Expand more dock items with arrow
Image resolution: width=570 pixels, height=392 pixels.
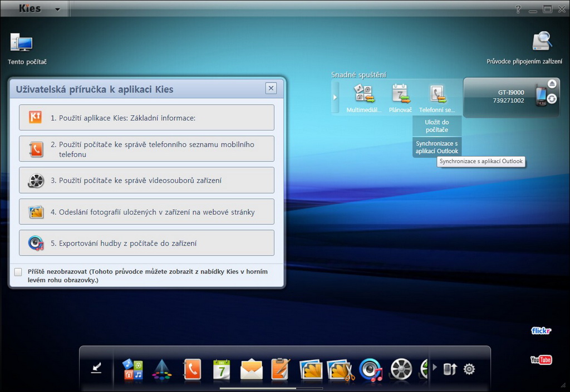435,367
